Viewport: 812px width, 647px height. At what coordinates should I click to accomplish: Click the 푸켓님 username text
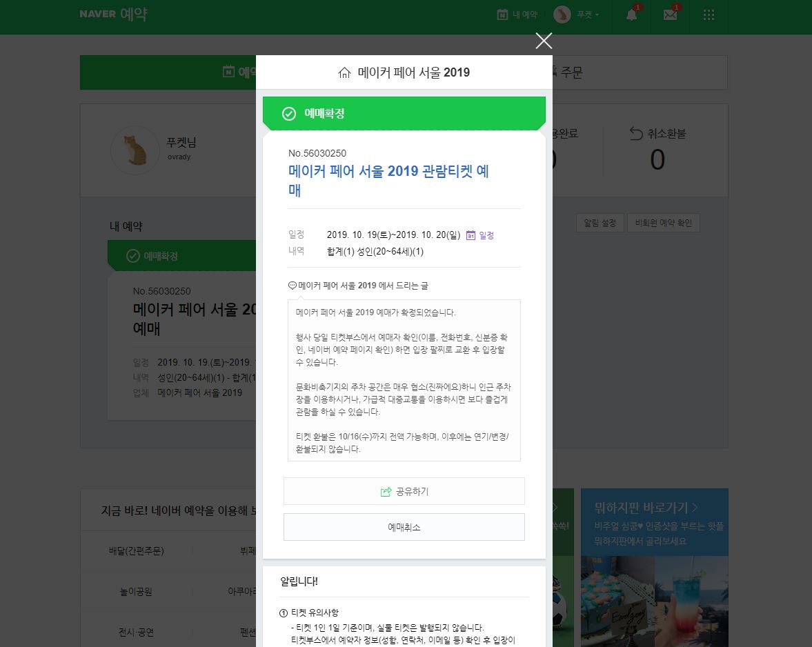(181, 142)
